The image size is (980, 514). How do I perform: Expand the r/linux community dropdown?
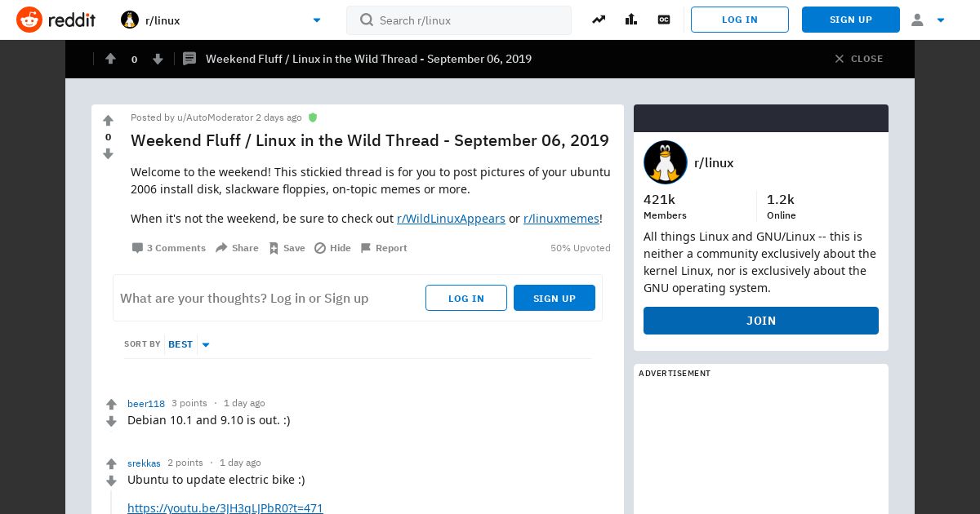(x=317, y=20)
